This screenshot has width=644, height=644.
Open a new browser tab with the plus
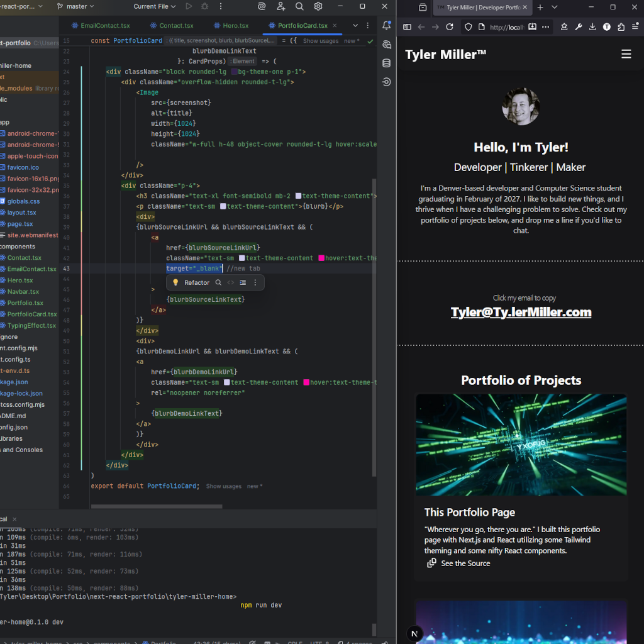[540, 8]
